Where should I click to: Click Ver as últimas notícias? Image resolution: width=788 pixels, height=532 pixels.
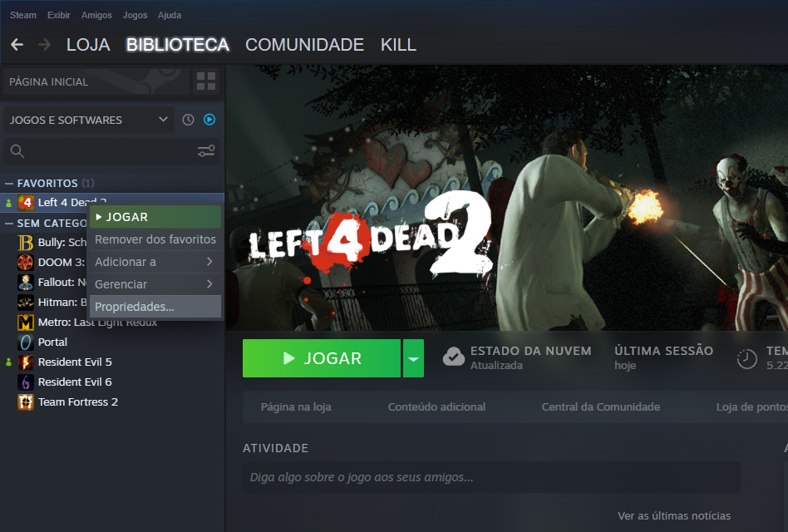pos(674,516)
